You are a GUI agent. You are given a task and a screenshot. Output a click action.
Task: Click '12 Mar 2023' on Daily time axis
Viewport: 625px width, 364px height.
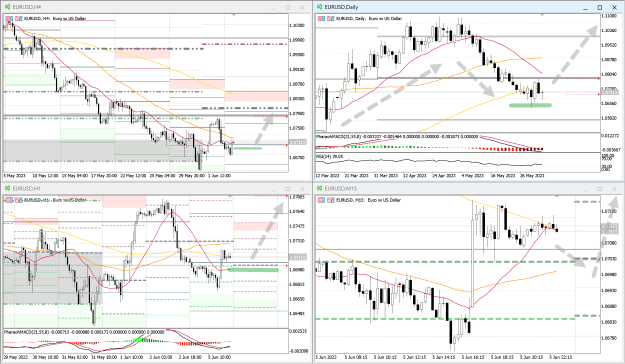pyautogui.click(x=327, y=175)
